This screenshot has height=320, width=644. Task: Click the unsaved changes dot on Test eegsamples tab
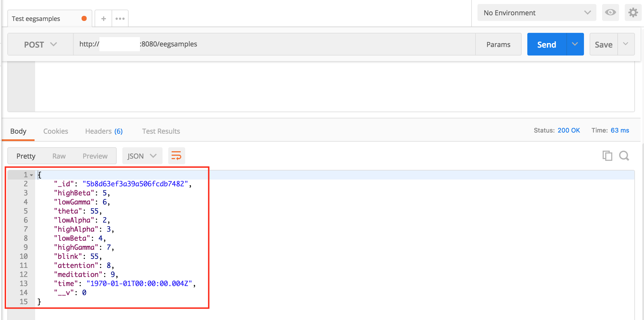(84, 18)
